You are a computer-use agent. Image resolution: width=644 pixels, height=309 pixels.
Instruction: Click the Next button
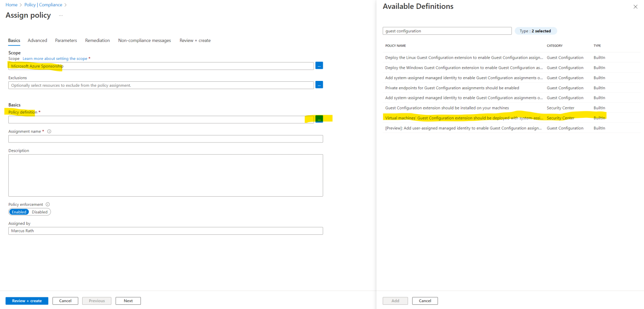click(x=128, y=301)
